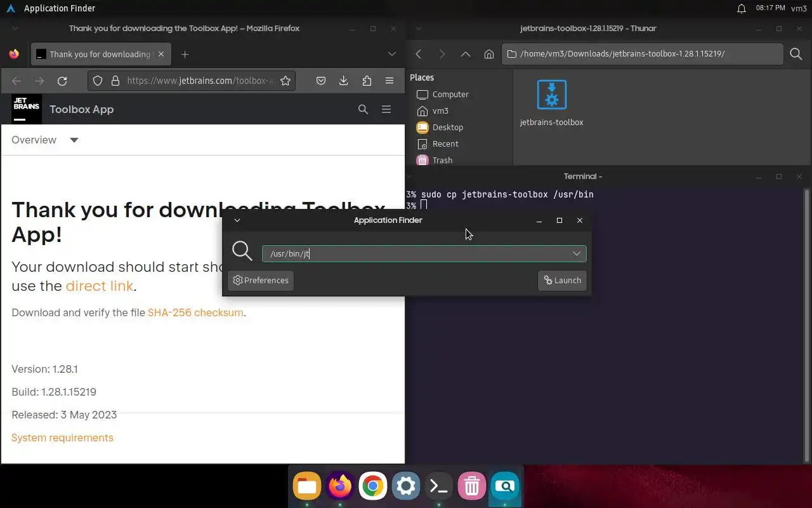Viewport: 812px width, 508px height.
Task: Open Terminal window menu chevron in titlebar
Action: click(410, 177)
